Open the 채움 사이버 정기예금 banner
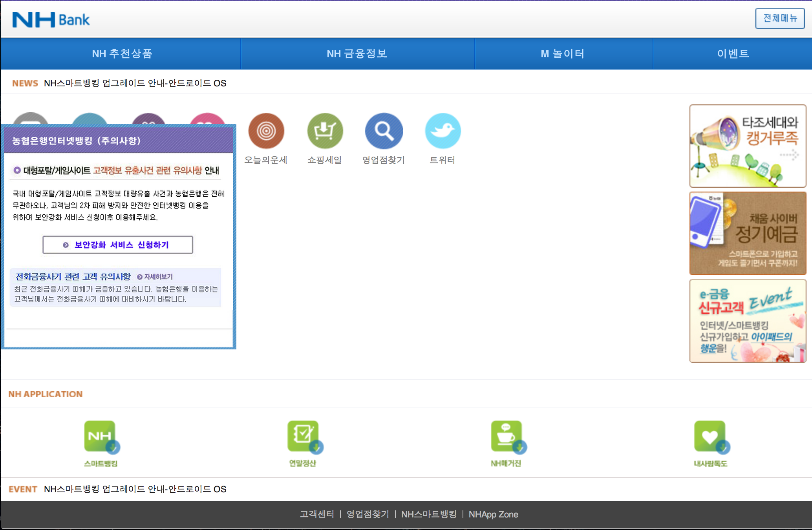 [748, 233]
